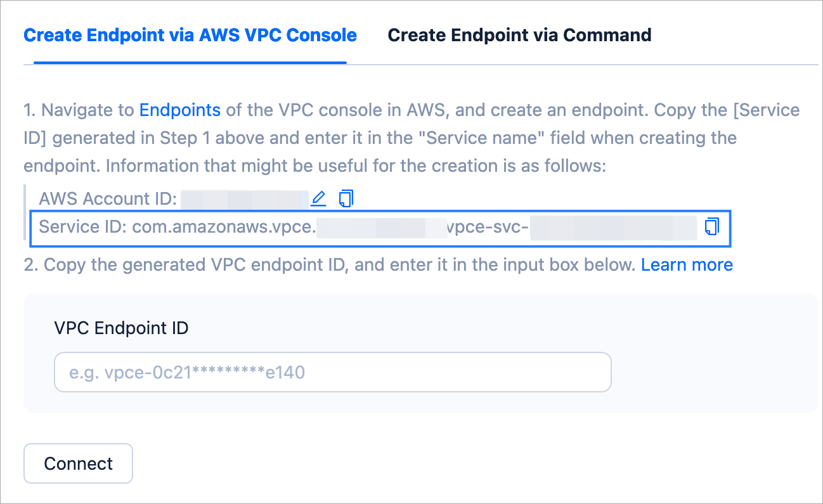The width and height of the screenshot is (823, 504).
Task: Click the com.amazonaws.vpce. service name text
Action: click(x=223, y=226)
